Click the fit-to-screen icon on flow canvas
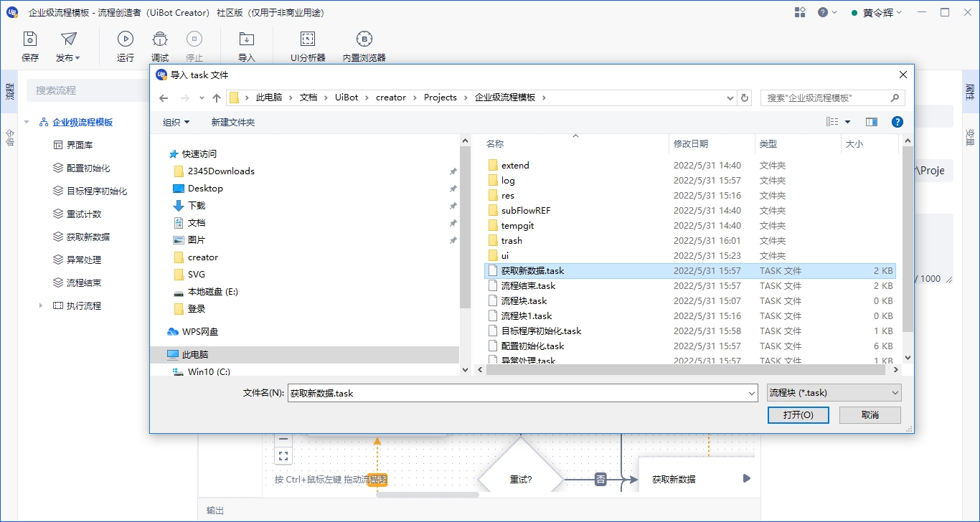This screenshot has height=522, width=980. point(283,455)
